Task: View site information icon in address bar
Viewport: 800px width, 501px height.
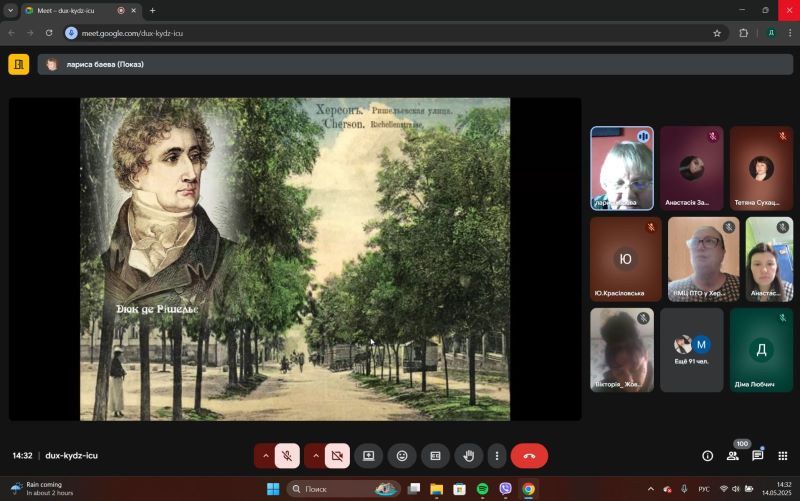Action: (x=71, y=33)
